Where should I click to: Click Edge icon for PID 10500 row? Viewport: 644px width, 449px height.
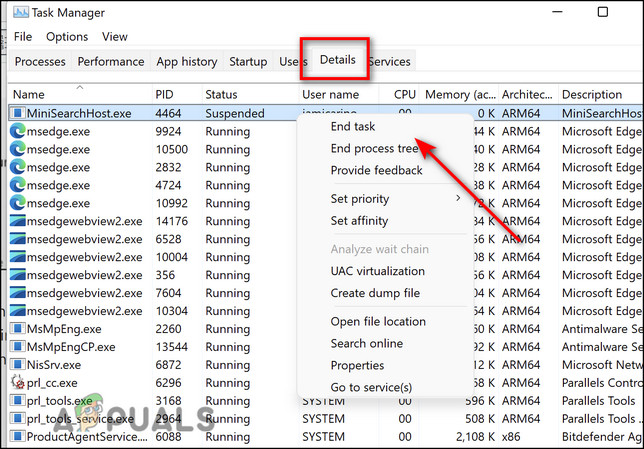tap(18, 149)
